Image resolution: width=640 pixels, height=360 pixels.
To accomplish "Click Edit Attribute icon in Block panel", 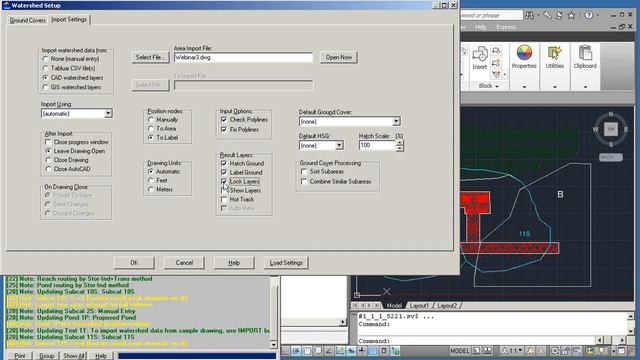I will 496,74.
